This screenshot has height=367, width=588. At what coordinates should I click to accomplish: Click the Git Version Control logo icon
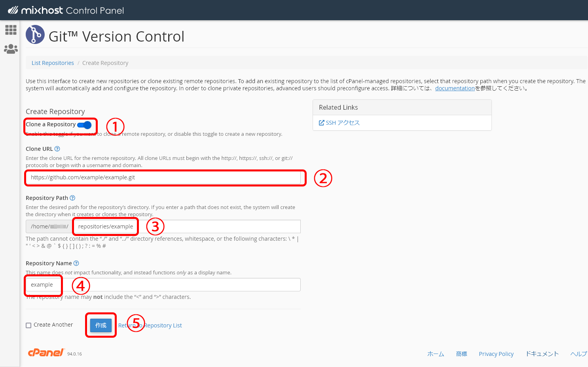[x=35, y=35]
